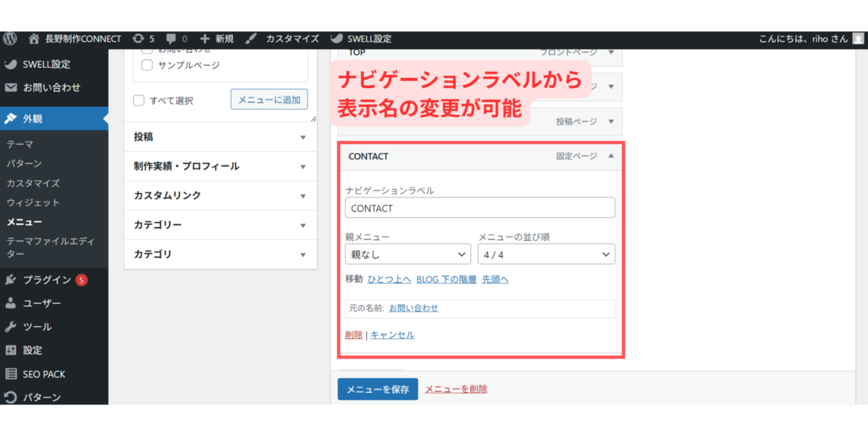Click the ナビゲーションラベル text field
868x436 pixels.
coord(480,208)
